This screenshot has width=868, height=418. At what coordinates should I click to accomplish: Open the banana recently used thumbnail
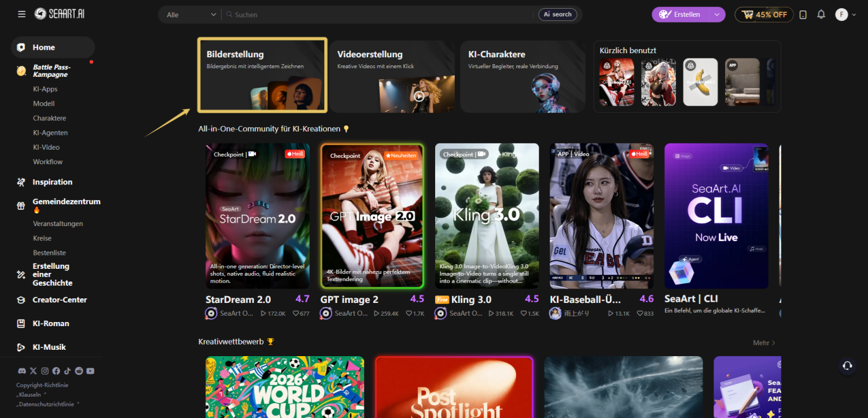click(700, 82)
